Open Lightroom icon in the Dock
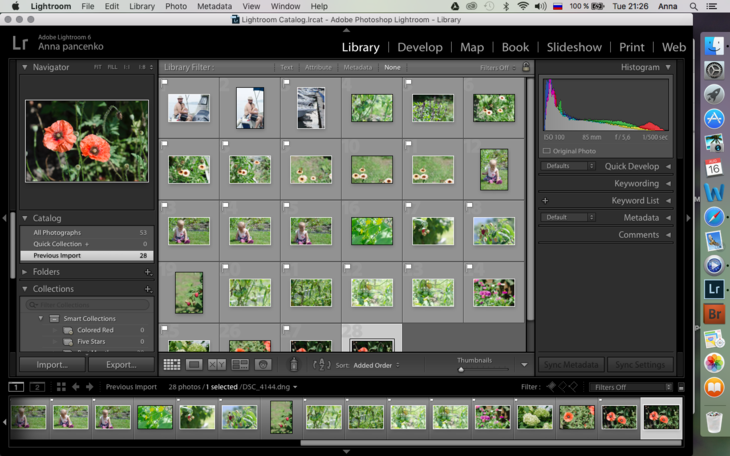Viewport: 730px width, 456px height. 714,289
